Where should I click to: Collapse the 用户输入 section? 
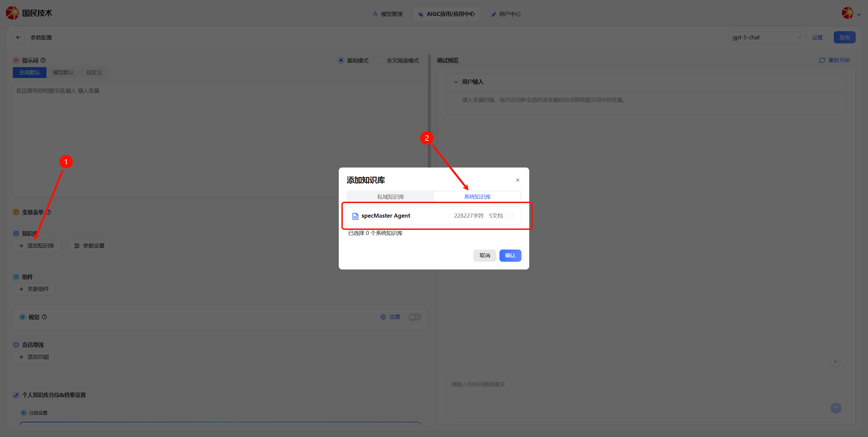click(x=456, y=82)
